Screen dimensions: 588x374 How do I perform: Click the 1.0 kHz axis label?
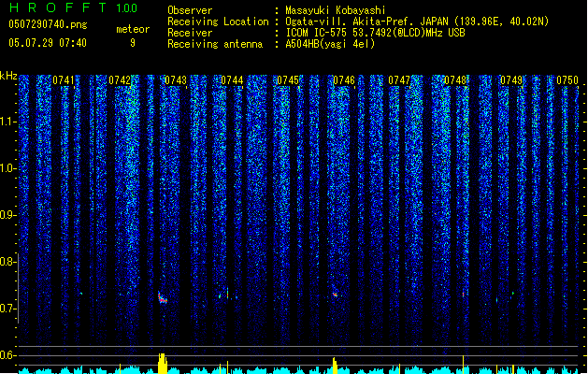point(8,168)
